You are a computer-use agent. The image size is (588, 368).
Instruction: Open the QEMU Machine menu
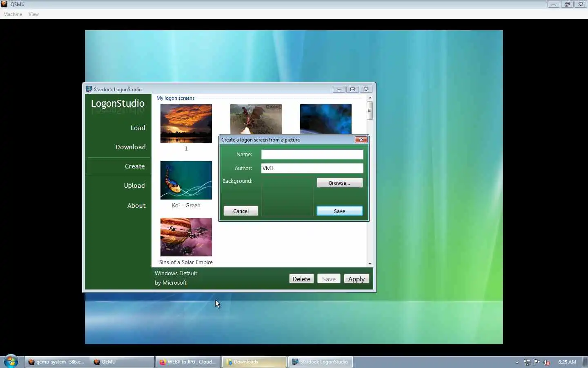[13, 14]
